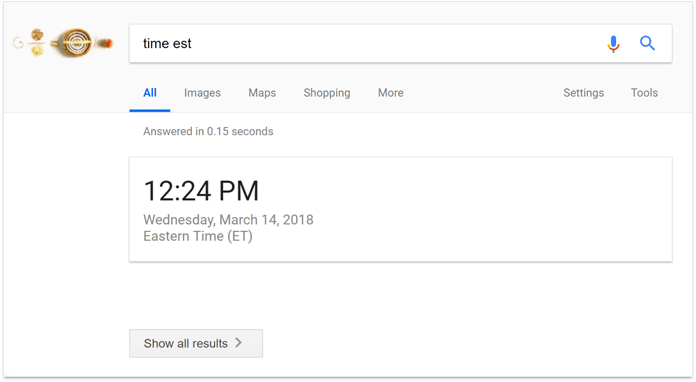Select the All results tab

(150, 93)
